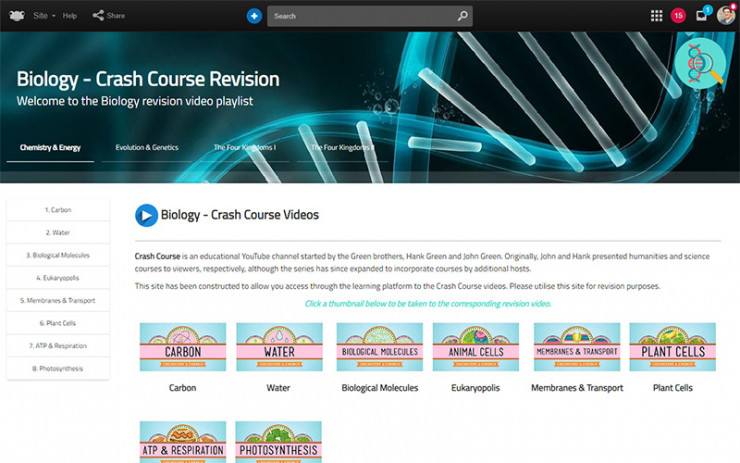Select 7. ATP & Respiration in sidebar

tap(58, 346)
